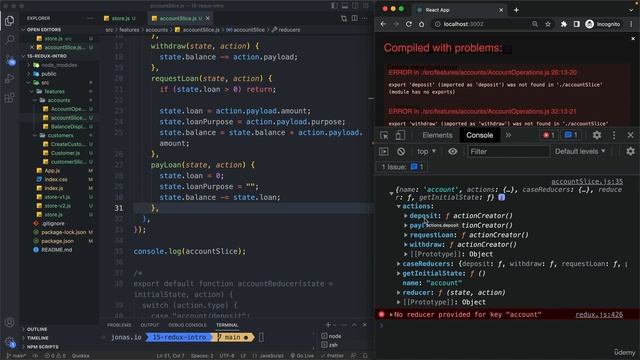This screenshot has height=360, width=640.
Task: Open Default levels dropdown
Action: pyautogui.click(x=580, y=151)
